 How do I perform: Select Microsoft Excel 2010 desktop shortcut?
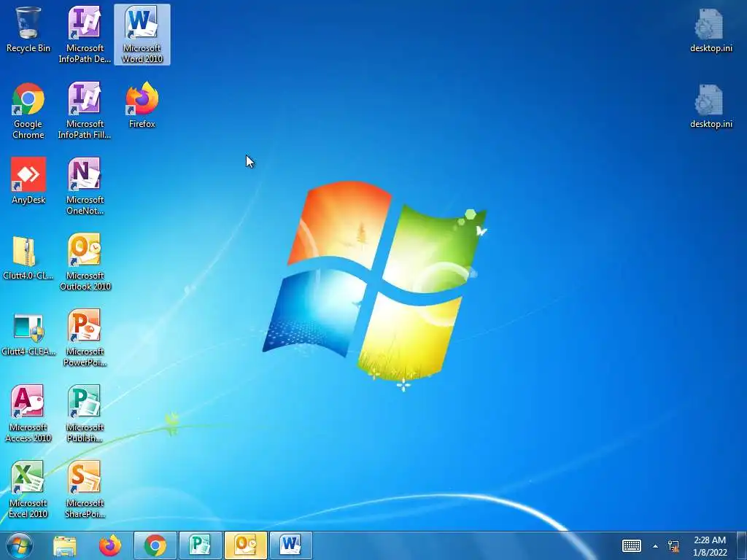click(28, 489)
